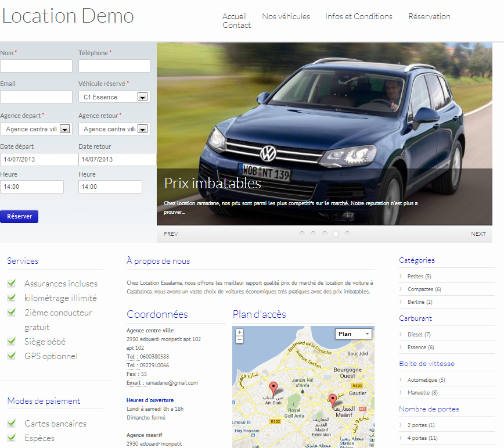Click the Espèces payment item

click(39, 438)
